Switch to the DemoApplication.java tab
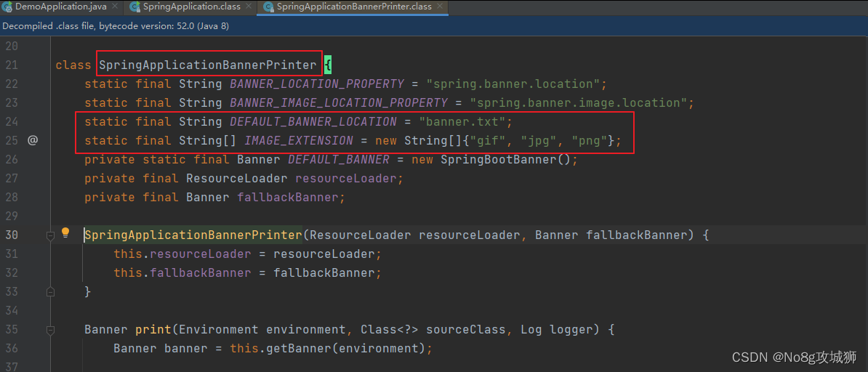 click(x=62, y=7)
